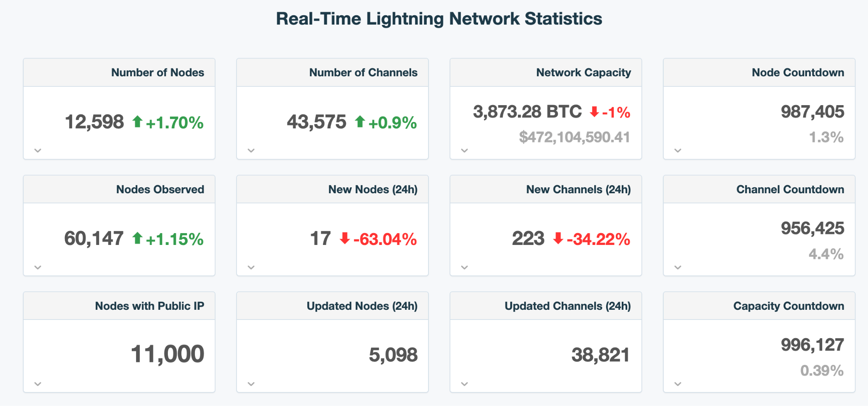Expand the Nodes Observed card chevron

pyautogui.click(x=38, y=267)
